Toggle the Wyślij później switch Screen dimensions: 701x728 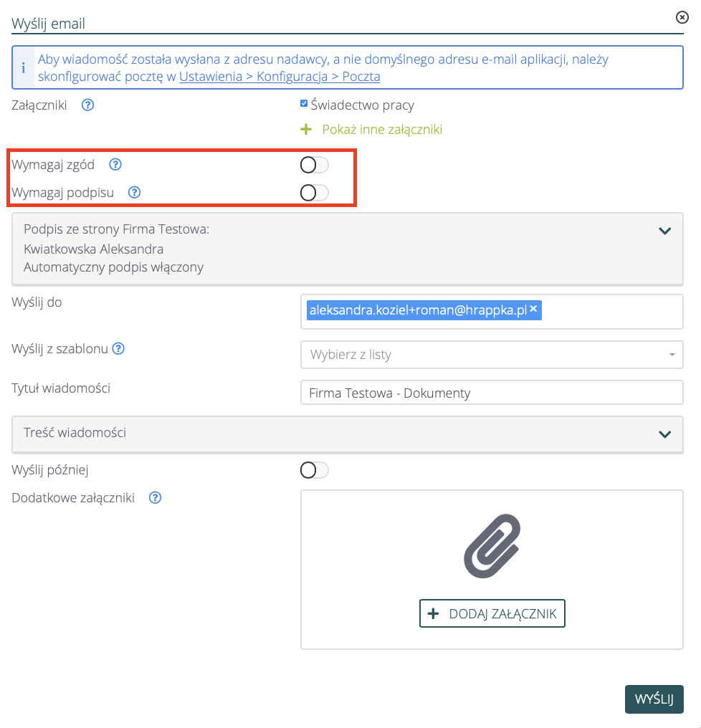[x=314, y=470]
